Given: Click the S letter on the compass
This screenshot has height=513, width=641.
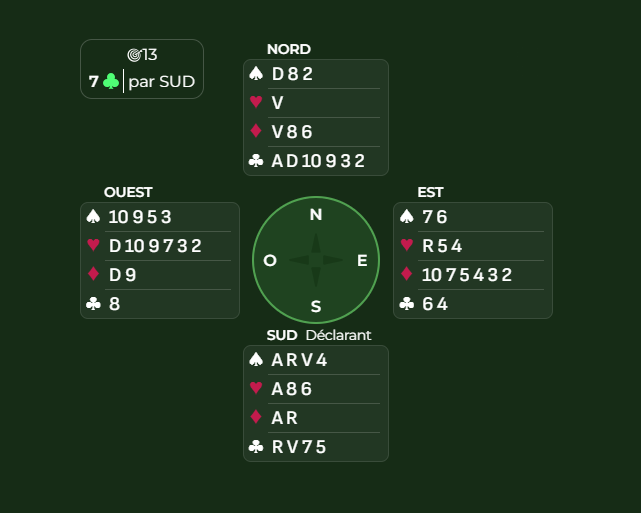Looking at the screenshot, I should pos(316,306).
